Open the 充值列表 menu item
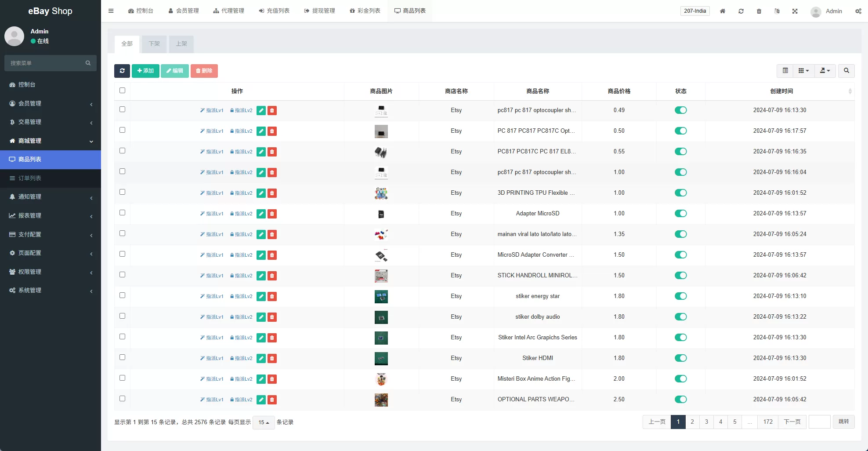The width and height of the screenshot is (868, 451). [274, 11]
